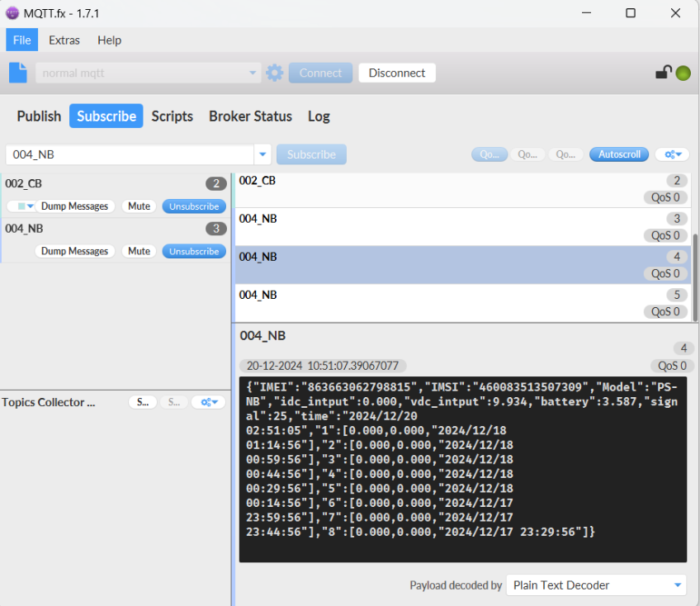Dump Messages for 004_NB topic
Screen dimensions: 700x606
(74, 251)
